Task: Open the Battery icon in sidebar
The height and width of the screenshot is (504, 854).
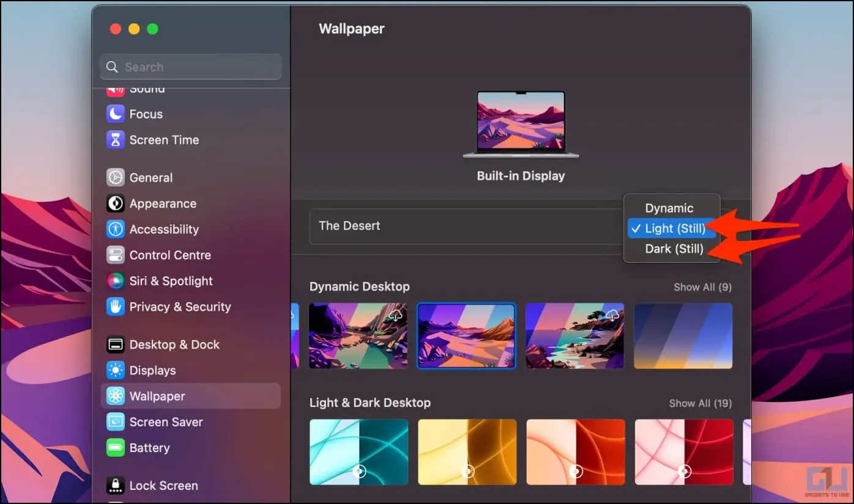Action: coord(116,448)
